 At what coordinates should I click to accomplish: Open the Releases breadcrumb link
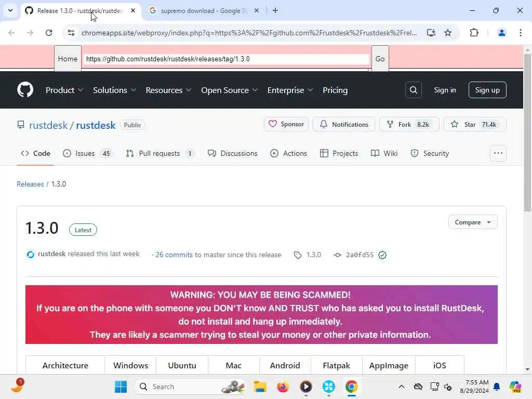[x=30, y=184]
